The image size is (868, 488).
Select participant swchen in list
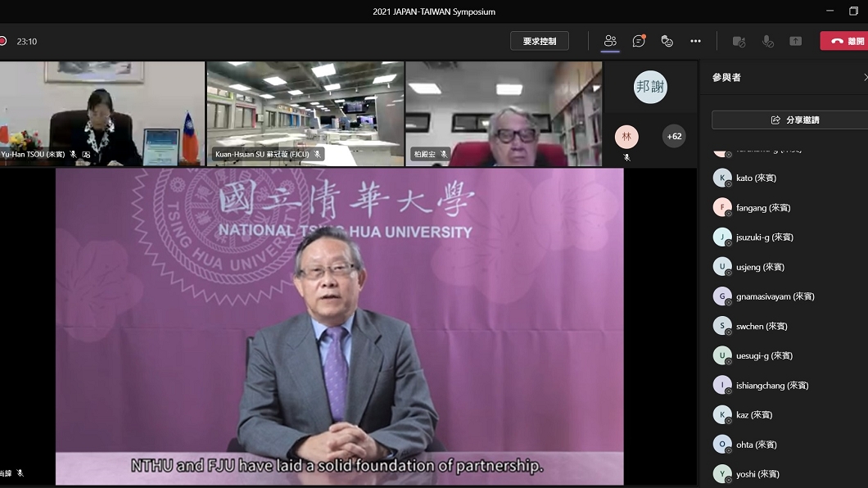click(789, 326)
